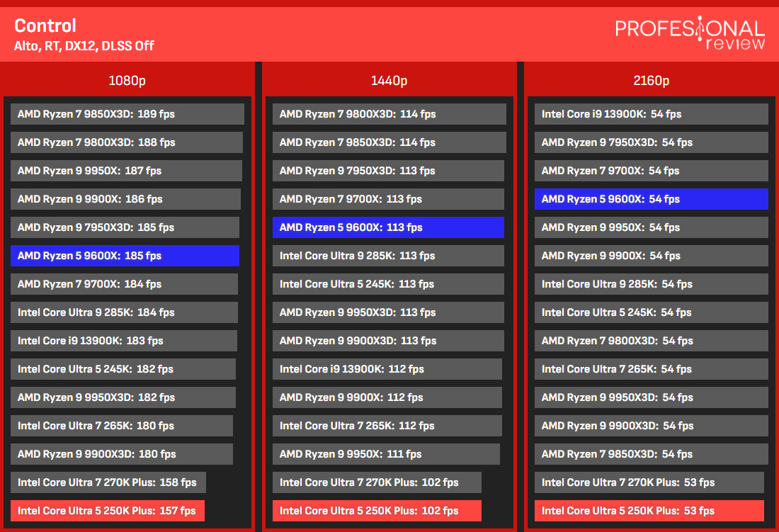The image size is (779, 532).
Task: Select the Ryzen 9 9900X 54 fps row
Action: tap(652, 256)
